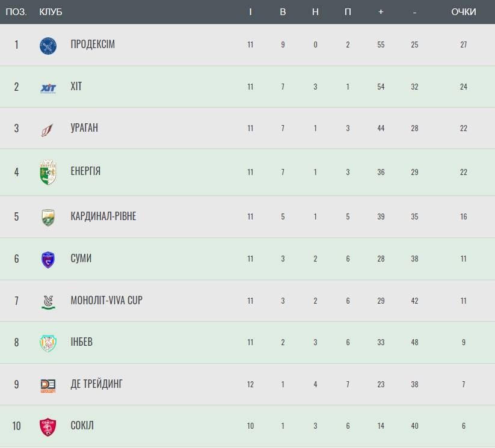495x448 pixels.
Task: Open the Продексім team link
Action: 93,44
